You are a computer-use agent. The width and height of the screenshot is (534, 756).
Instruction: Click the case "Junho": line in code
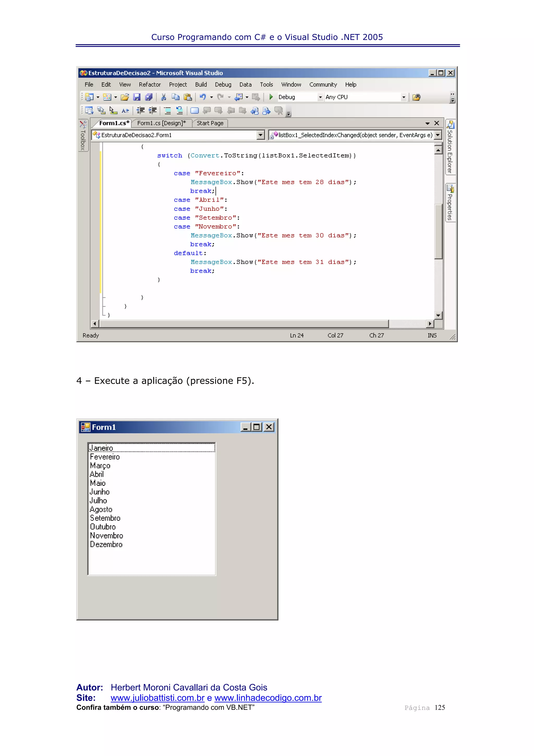click(200, 209)
